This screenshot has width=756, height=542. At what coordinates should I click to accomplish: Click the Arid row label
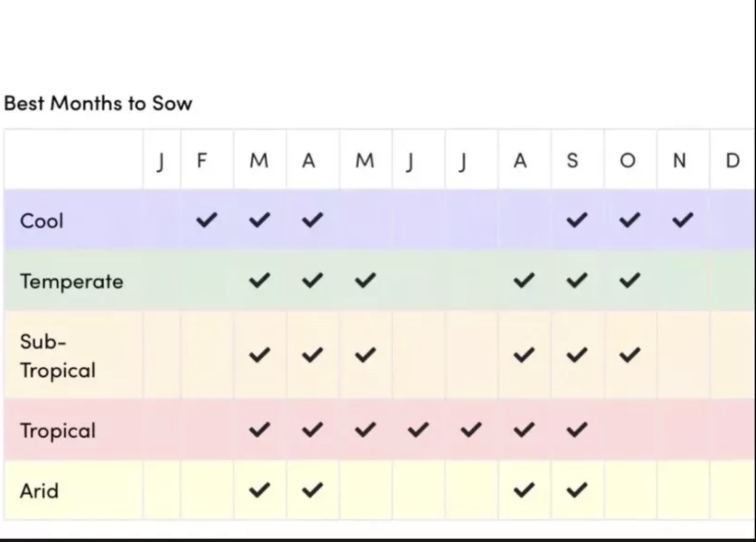[39, 491]
